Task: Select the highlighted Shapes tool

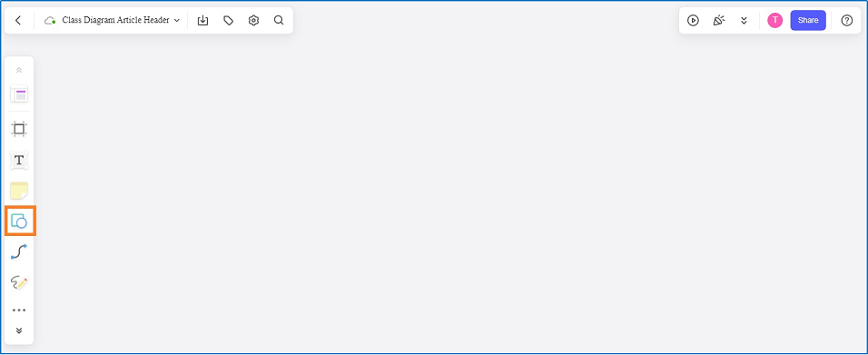Action: click(19, 221)
